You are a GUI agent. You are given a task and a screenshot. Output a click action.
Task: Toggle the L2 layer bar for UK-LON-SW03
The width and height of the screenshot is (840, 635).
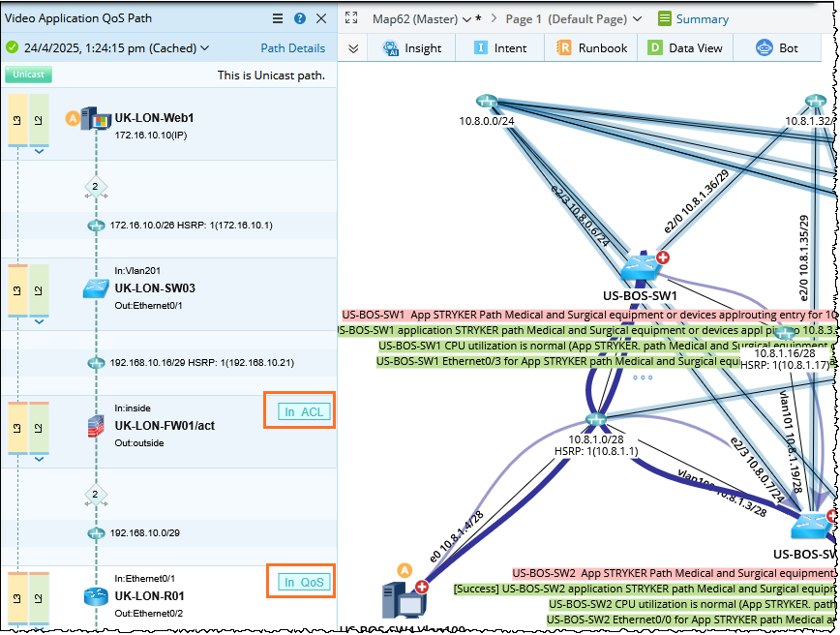tap(39, 288)
